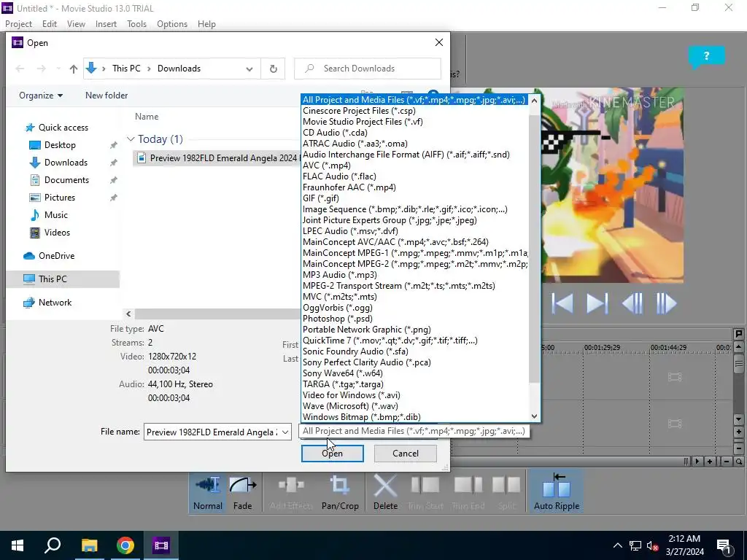This screenshot has height=560, width=747.
Task: Open the Project menu
Action: (x=18, y=24)
